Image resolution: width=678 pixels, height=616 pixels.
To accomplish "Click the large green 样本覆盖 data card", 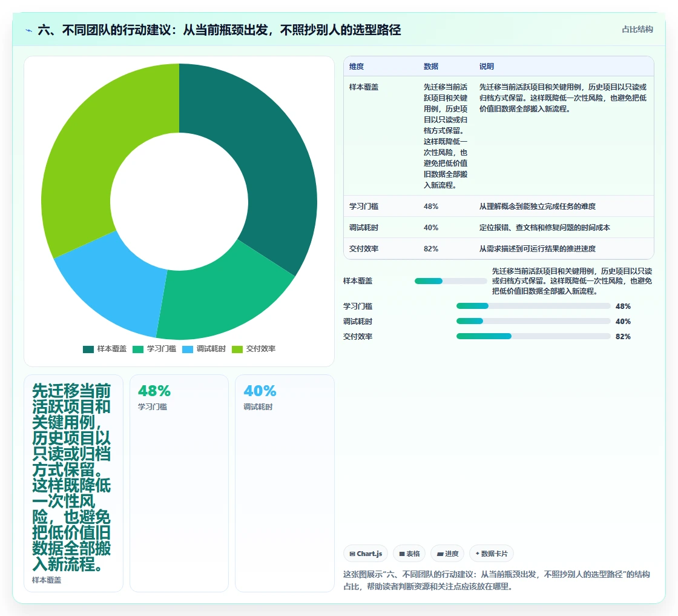I will (73, 483).
